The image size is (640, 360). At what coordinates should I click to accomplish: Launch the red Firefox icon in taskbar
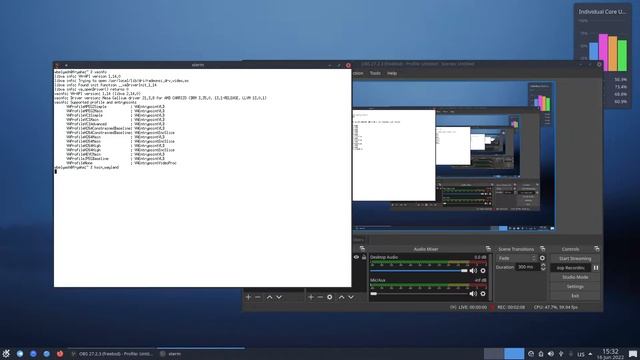click(x=60, y=353)
